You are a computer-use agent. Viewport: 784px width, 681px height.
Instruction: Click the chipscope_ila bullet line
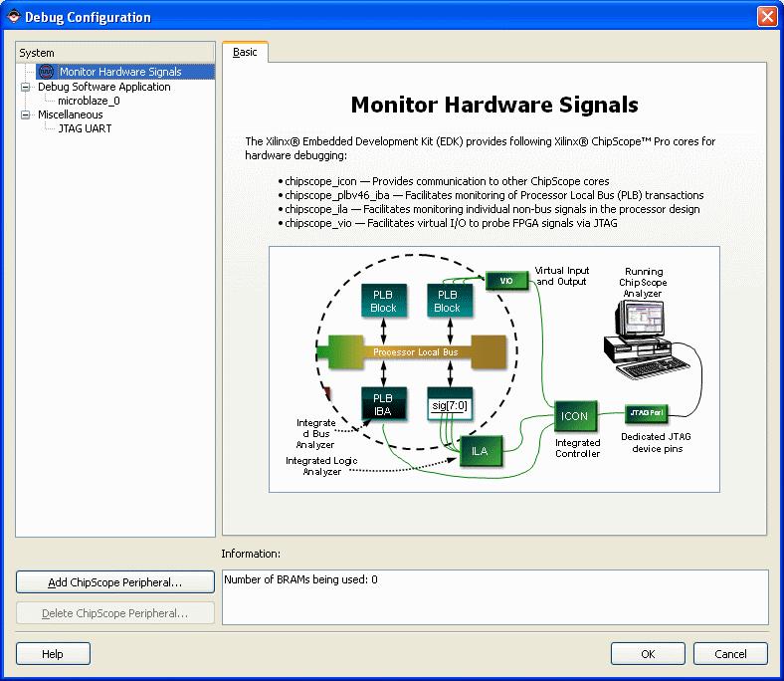[x=489, y=209]
